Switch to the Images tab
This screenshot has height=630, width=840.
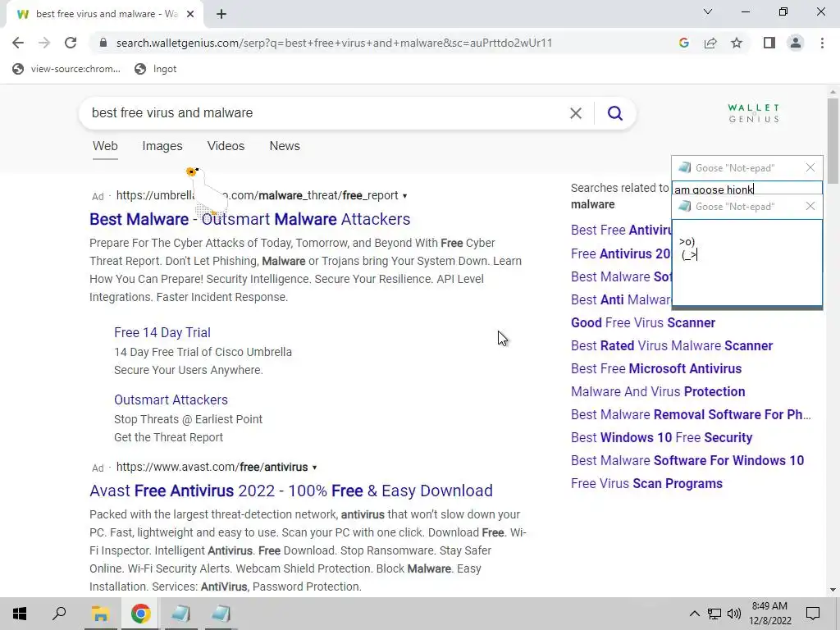point(162,146)
